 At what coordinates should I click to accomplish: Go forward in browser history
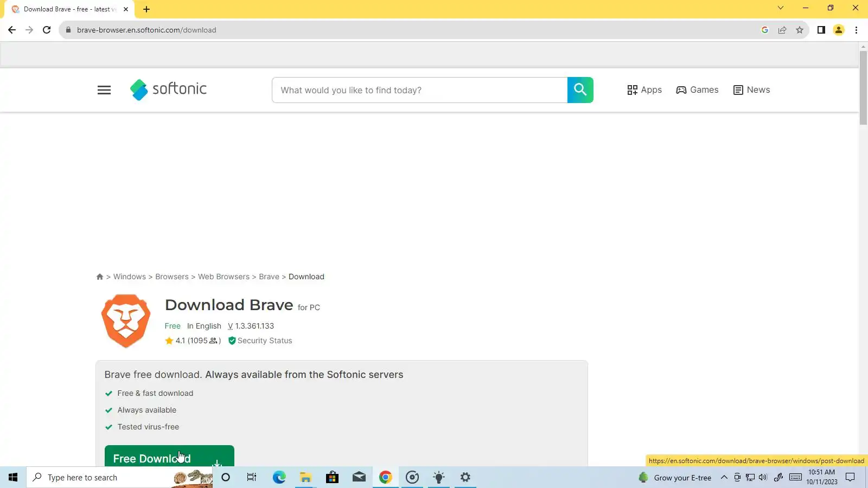pyautogui.click(x=29, y=30)
